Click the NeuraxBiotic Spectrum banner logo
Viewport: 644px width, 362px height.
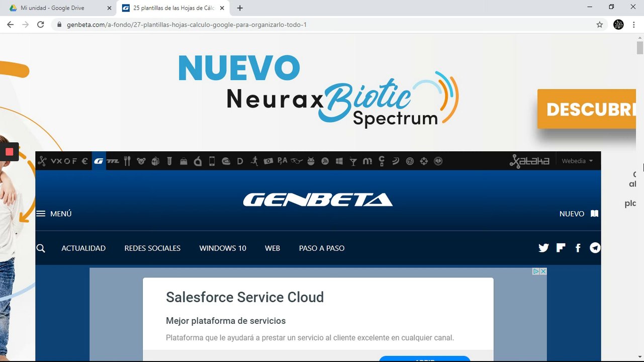[342, 99]
